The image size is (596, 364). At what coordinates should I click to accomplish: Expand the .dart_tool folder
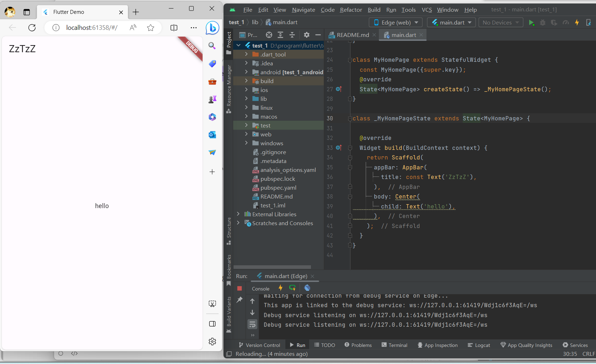point(246,54)
